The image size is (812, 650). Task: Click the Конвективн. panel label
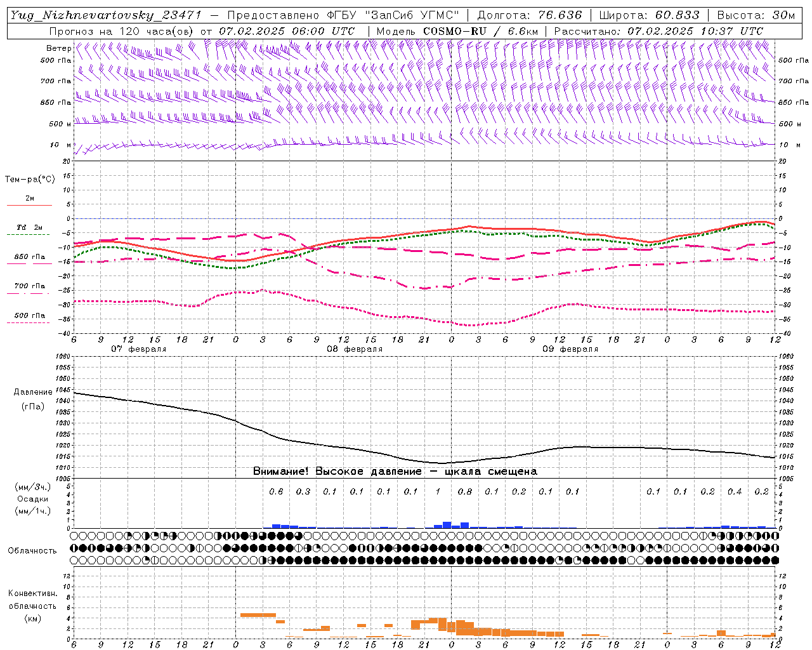(32, 594)
